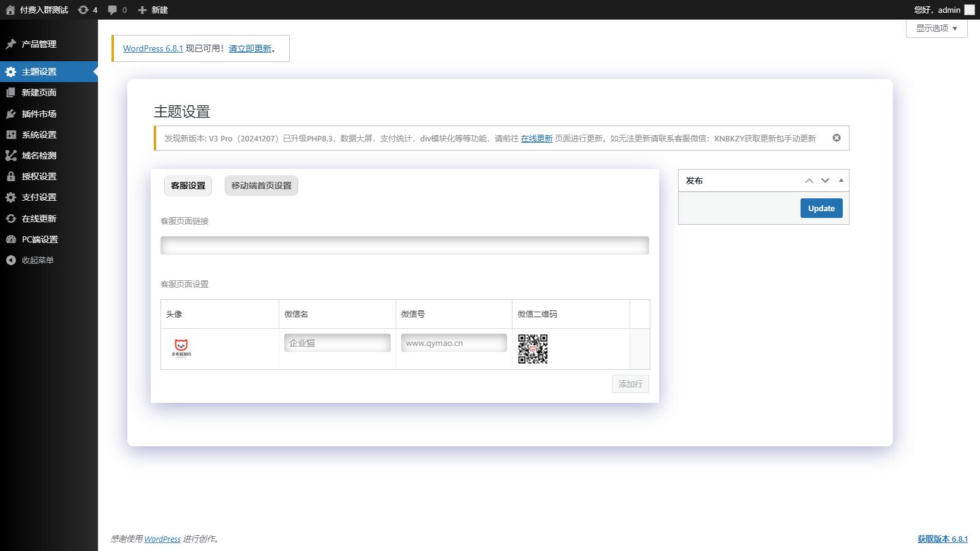Click the 客服页面链接 text field
This screenshot has height=551, width=980.
pyautogui.click(x=404, y=246)
